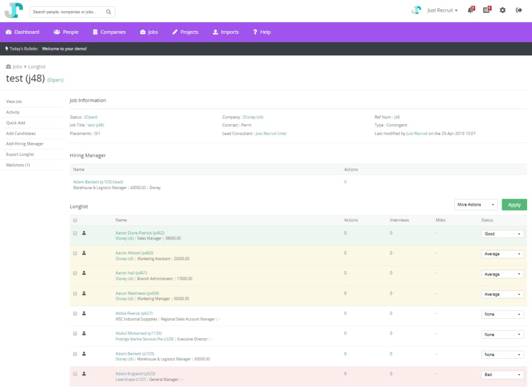Click the logout arrow icon
The width and height of the screenshot is (532, 392).
click(x=519, y=10)
